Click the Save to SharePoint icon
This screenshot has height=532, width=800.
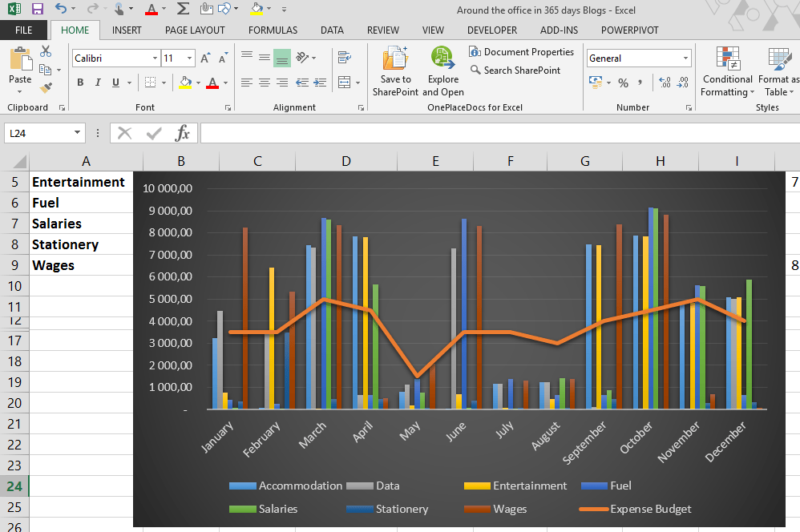pos(395,58)
